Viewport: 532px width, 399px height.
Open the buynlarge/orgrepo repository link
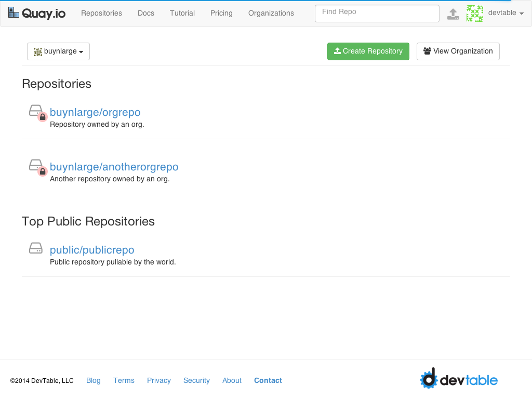95,112
